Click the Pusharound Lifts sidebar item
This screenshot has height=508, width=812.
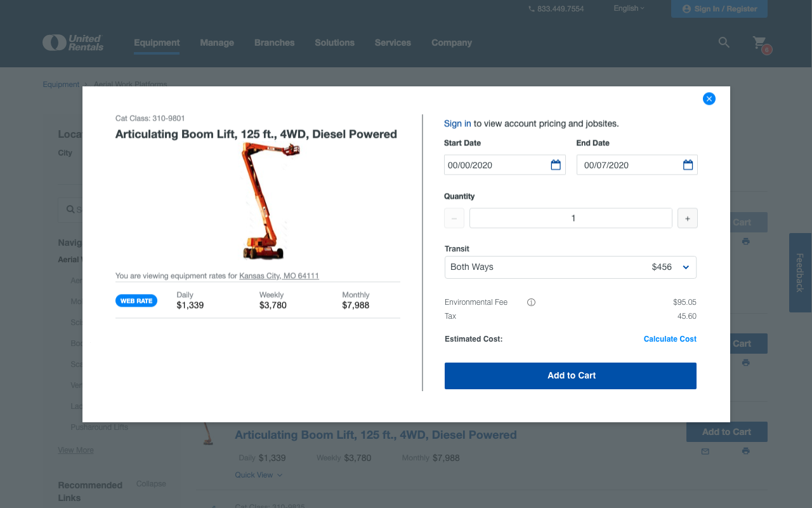pyautogui.click(x=99, y=427)
